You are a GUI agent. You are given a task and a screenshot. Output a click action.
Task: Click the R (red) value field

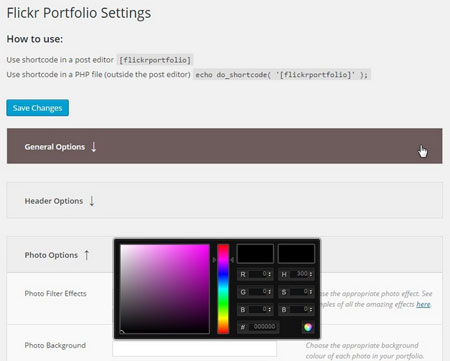tap(255, 274)
